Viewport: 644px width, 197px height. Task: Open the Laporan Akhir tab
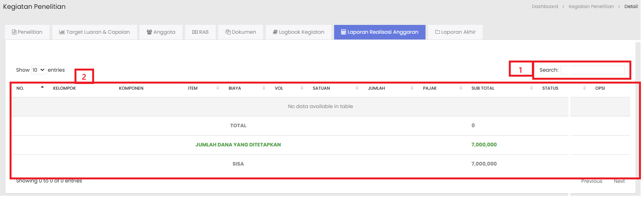pos(455,32)
